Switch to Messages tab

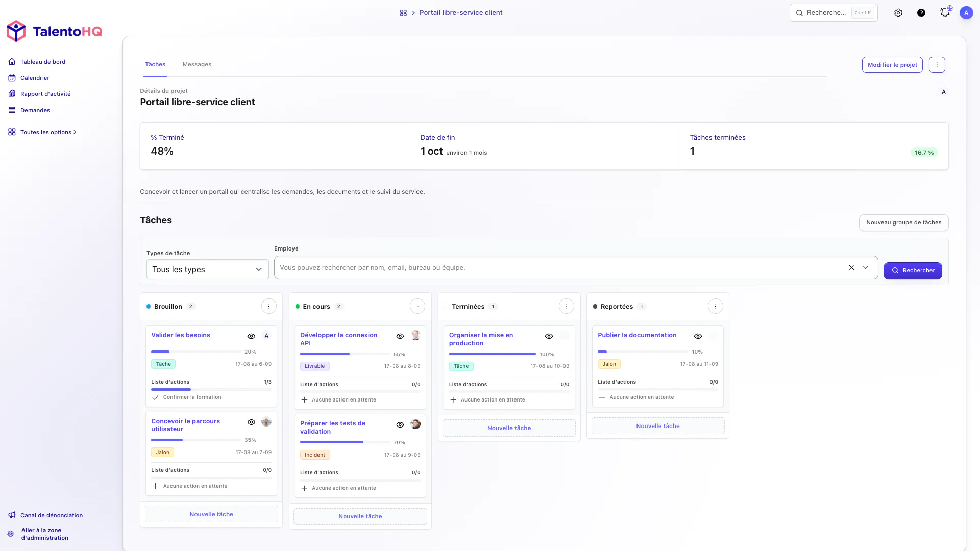pyautogui.click(x=197, y=64)
